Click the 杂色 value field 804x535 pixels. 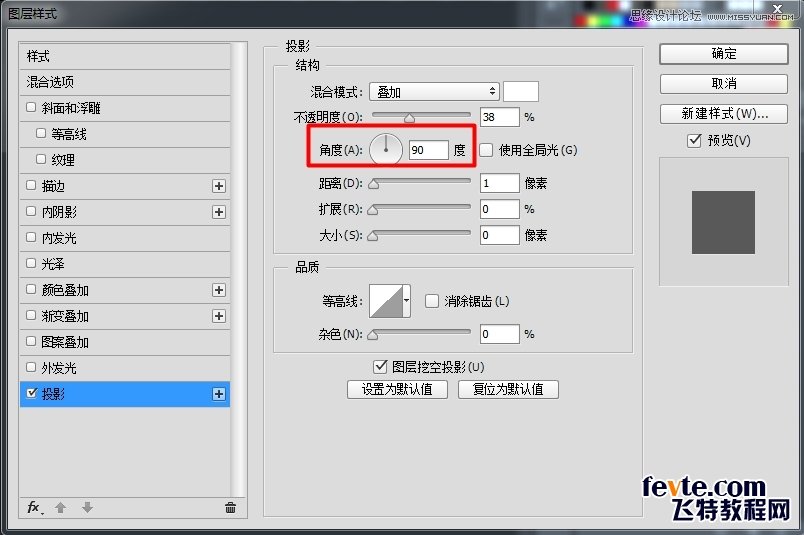tap(500, 334)
